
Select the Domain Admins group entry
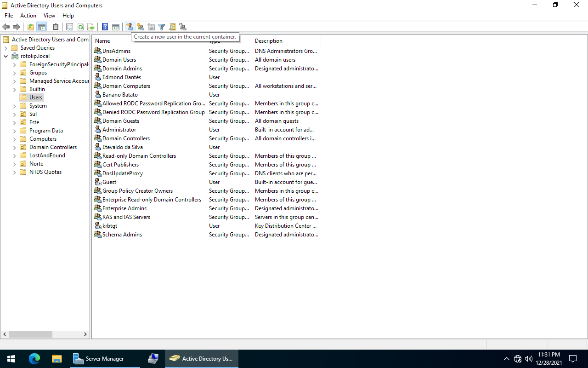click(122, 69)
